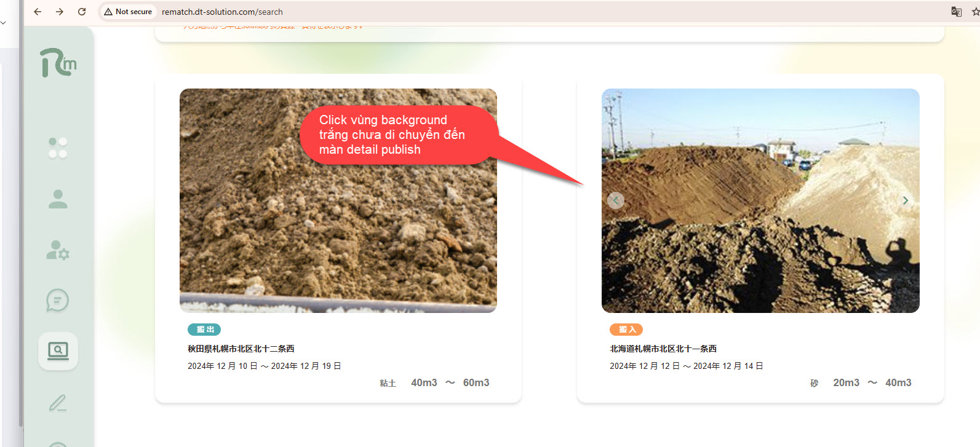The height and width of the screenshot is (447, 980).
Task: Open the user settings gear icon
Action: 58,250
